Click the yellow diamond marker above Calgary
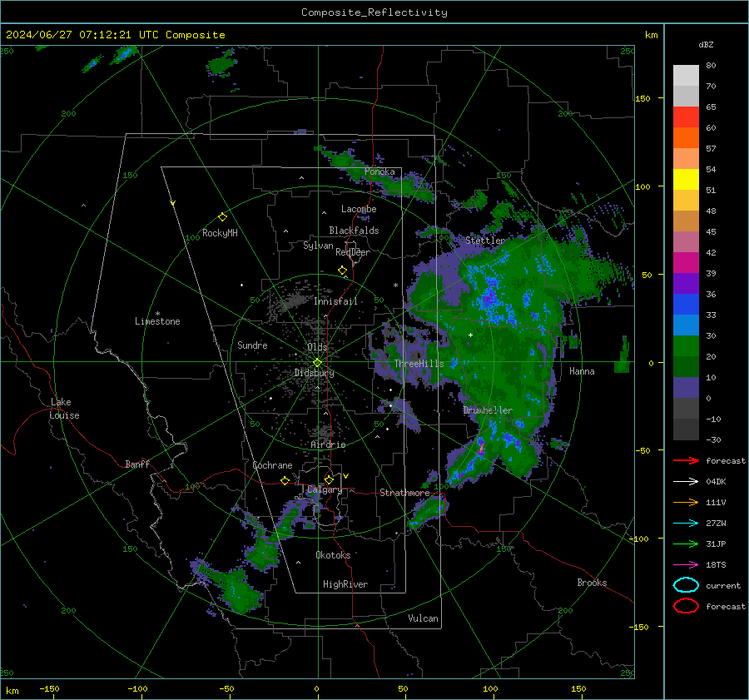The image size is (749, 700). (x=329, y=479)
